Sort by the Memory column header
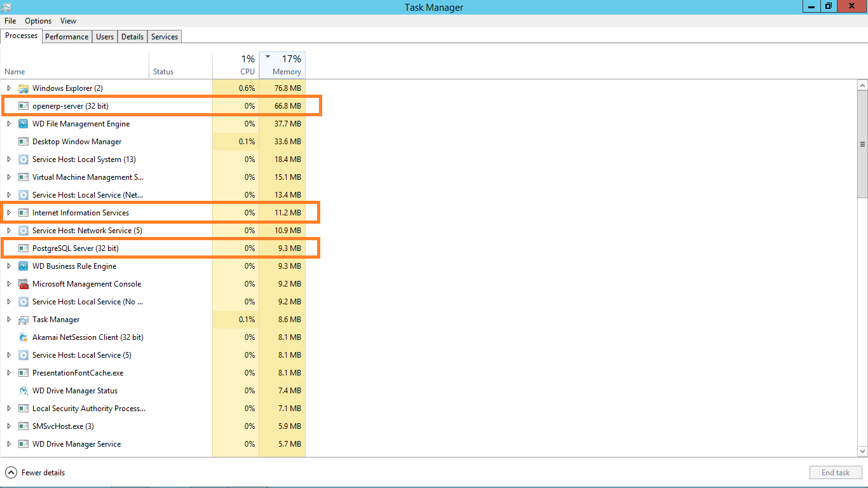Image resolution: width=868 pixels, height=488 pixels. pyautogui.click(x=283, y=65)
